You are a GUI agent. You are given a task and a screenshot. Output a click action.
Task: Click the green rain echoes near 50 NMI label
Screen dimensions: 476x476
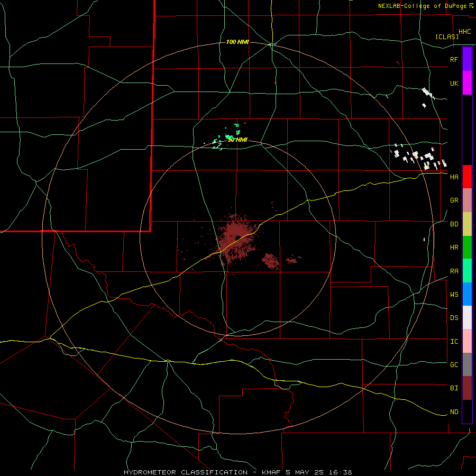(226, 137)
